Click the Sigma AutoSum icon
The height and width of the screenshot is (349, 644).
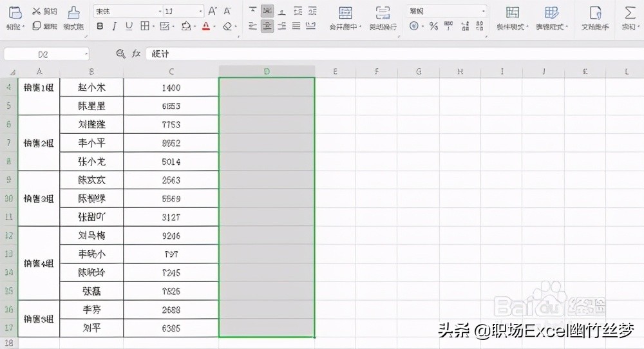(629, 13)
